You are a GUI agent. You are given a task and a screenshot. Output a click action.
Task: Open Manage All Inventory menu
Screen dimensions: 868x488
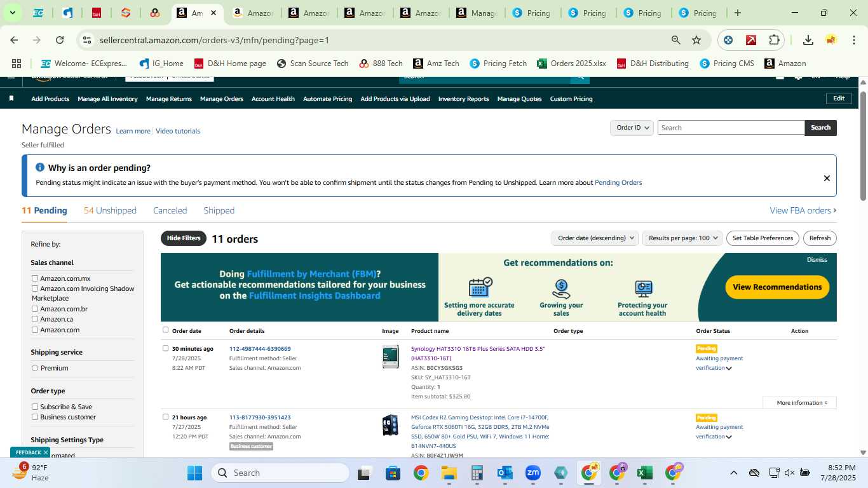(x=107, y=98)
